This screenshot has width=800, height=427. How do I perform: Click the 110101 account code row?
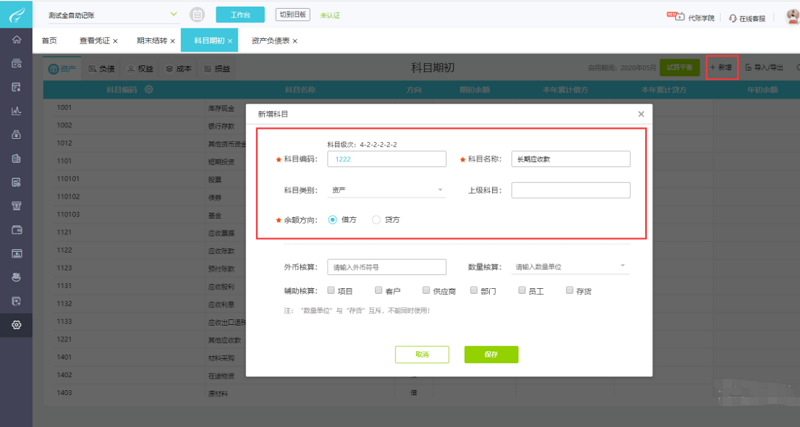pos(68,179)
